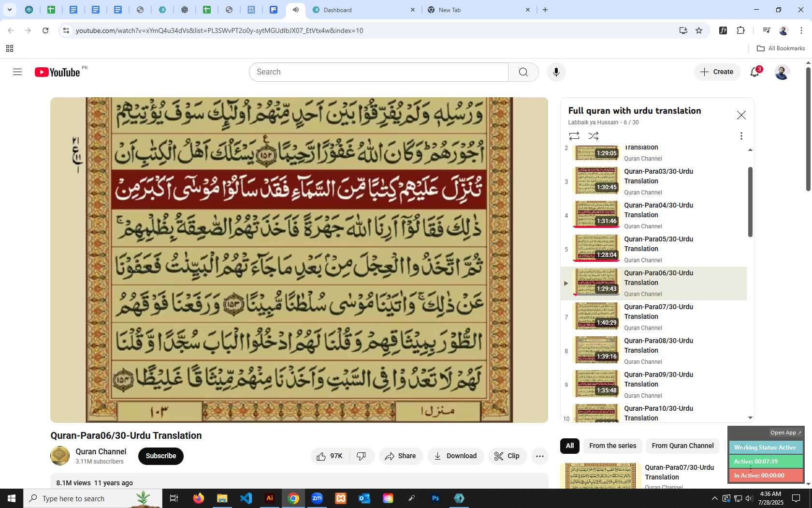Click site information icon in address bar
812x508 pixels.
pos(66,30)
